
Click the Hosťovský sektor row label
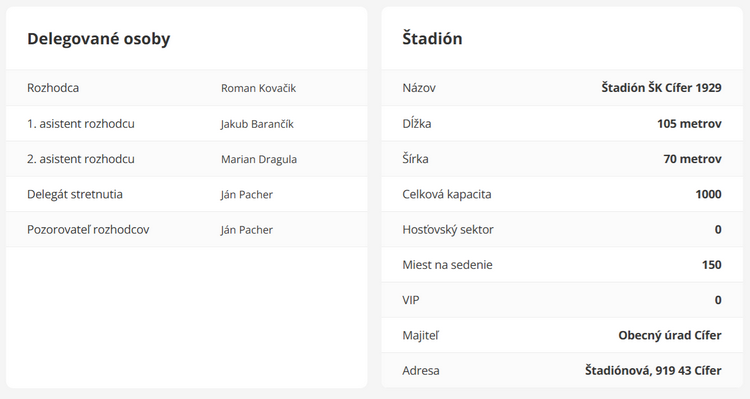click(448, 230)
